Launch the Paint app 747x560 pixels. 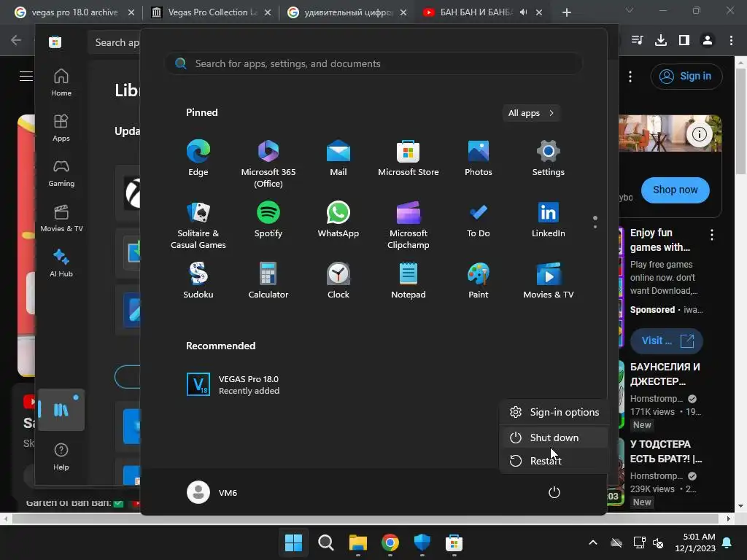click(479, 281)
